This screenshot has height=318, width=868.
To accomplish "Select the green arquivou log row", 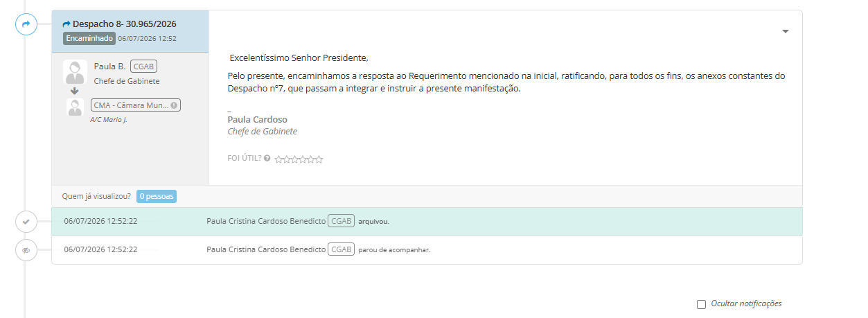I will pos(427,222).
